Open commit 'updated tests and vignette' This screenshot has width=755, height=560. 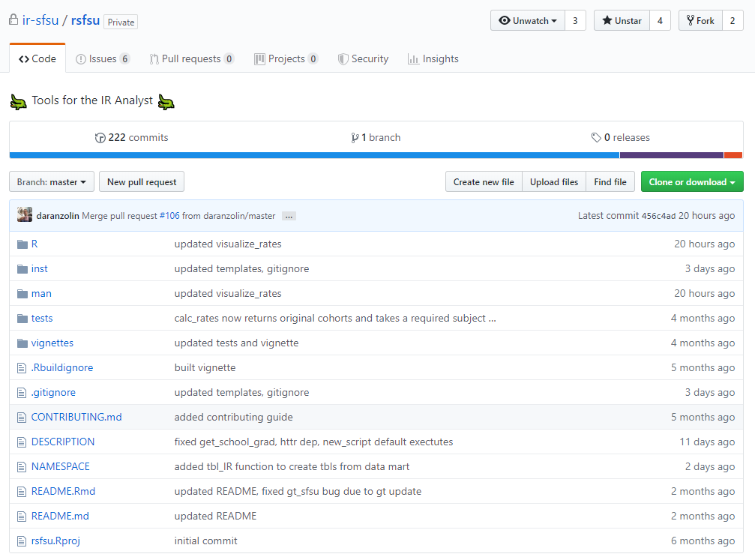236,343
